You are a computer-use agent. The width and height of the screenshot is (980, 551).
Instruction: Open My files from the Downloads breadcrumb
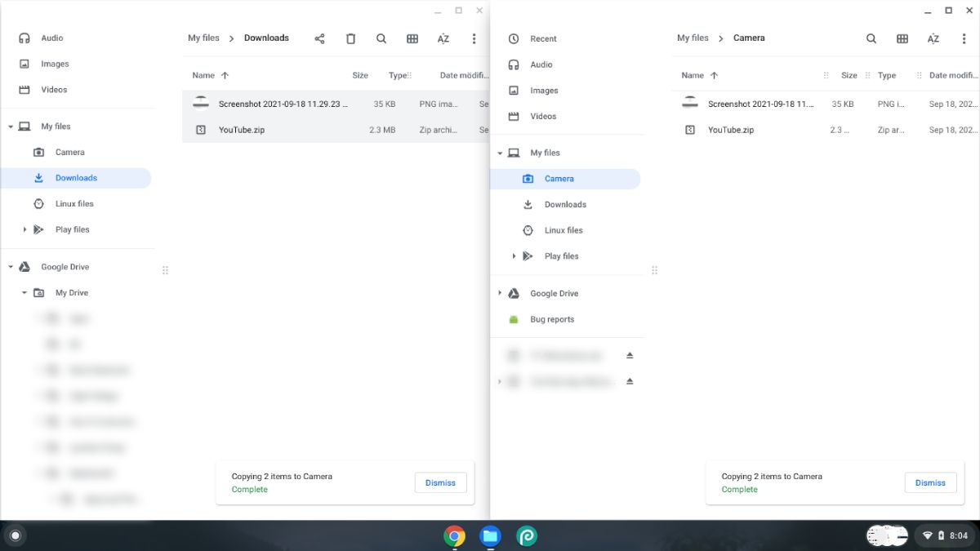[x=203, y=38]
